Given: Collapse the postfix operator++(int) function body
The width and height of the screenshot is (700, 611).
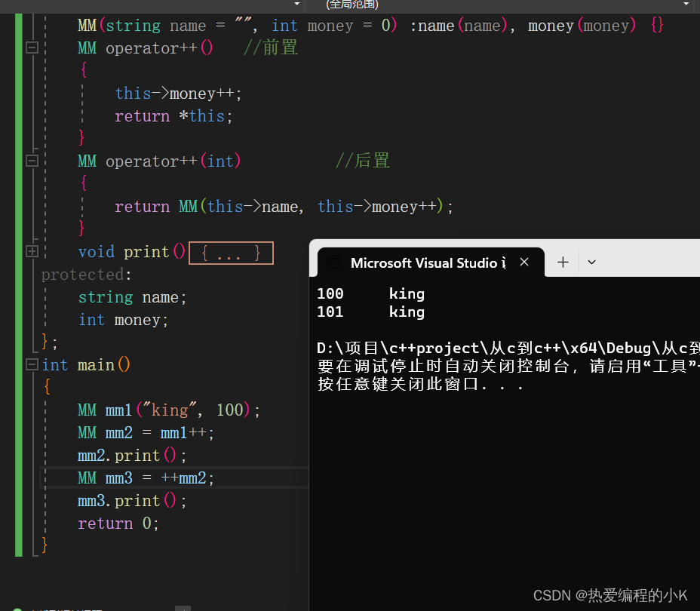Looking at the screenshot, I should 32,160.
